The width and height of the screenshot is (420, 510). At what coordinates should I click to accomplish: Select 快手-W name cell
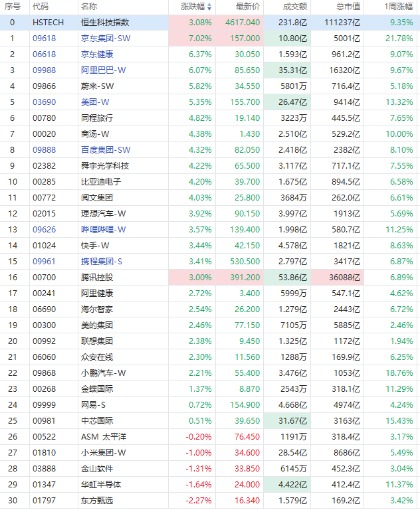tap(95, 246)
